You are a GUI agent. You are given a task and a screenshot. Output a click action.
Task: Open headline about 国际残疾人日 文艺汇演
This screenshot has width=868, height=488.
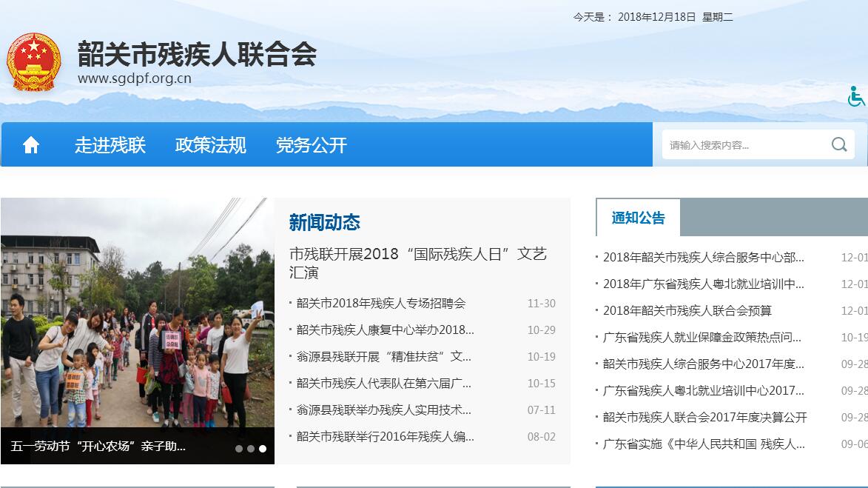(417, 263)
